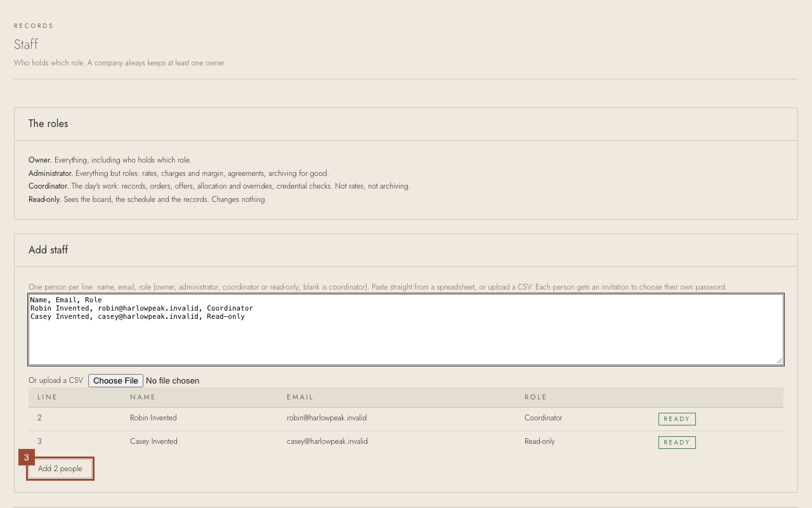Click the Owner role description line
The image size is (812, 508).
110,160
